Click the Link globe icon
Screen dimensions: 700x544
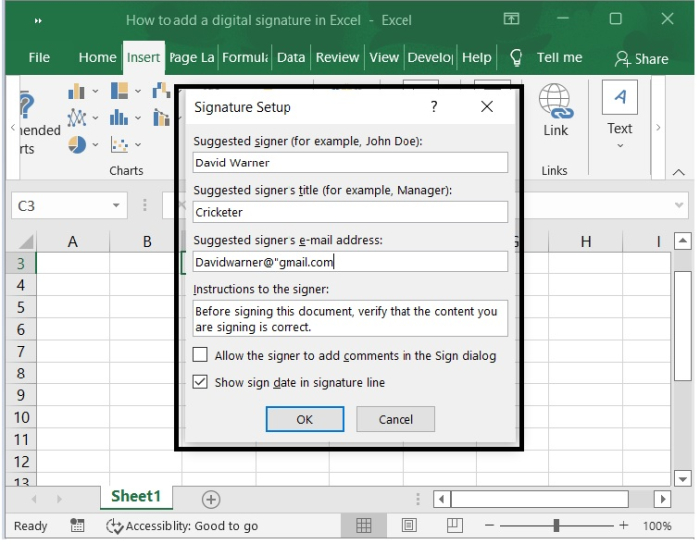pos(555,101)
